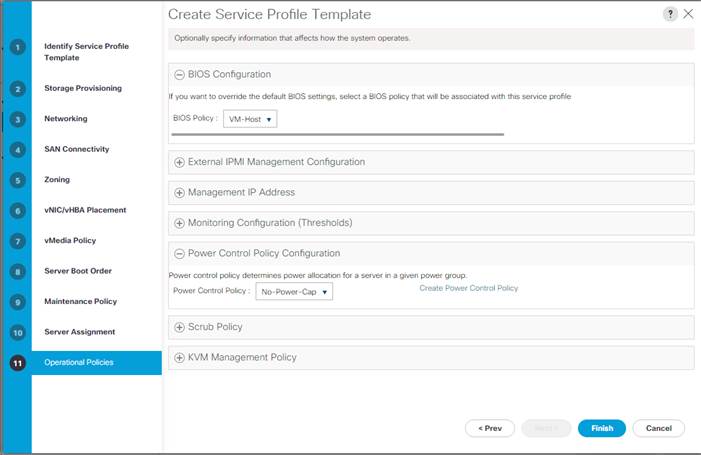Click step 4 circle icon for SAN Connectivity
701x455 pixels.
tap(18, 150)
